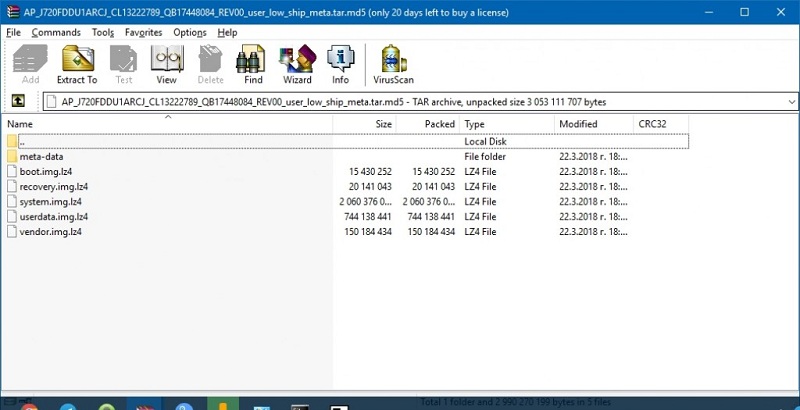
Task: Select the meta-data folder
Action: pos(41,157)
